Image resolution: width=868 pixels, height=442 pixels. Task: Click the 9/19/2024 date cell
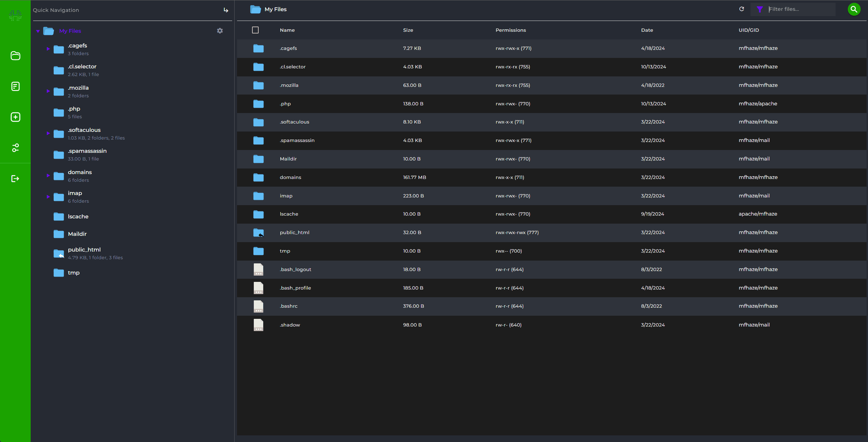click(653, 214)
